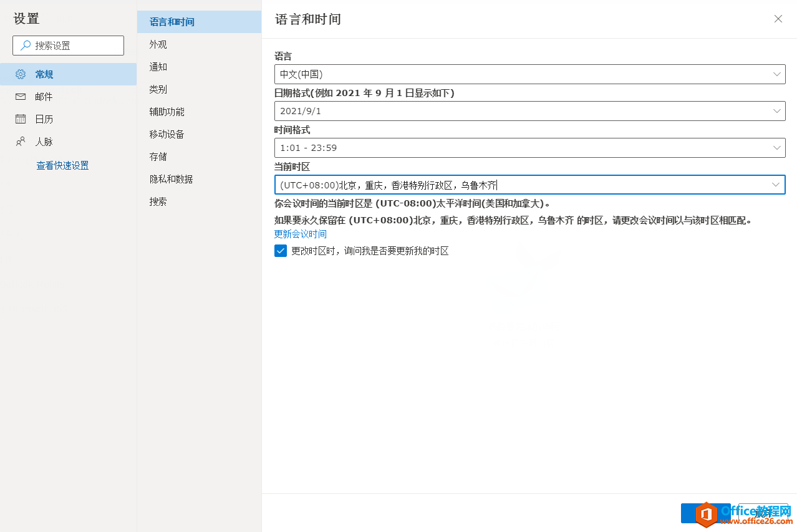Click the magnifier icon in search box
The width and height of the screenshot is (797, 532).
(x=26, y=46)
